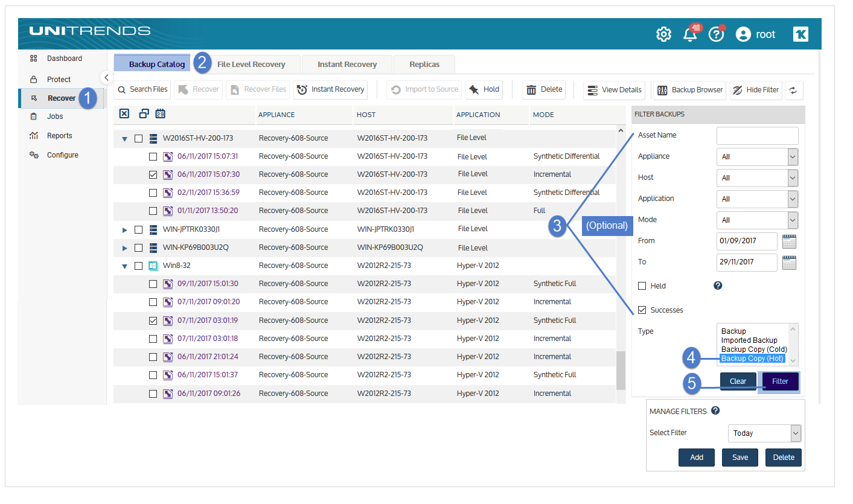This screenshot has width=853, height=504.
Task: Switch to the Instant Recovery tab
Action: (x=347, y=64)
